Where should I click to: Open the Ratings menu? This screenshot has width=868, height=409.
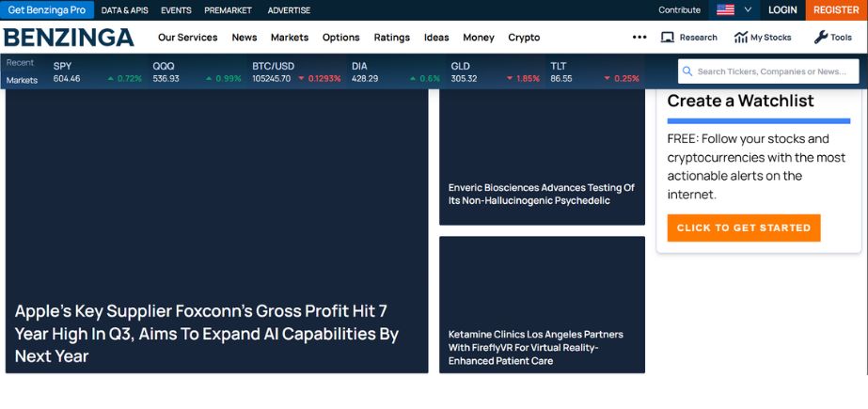392,37
